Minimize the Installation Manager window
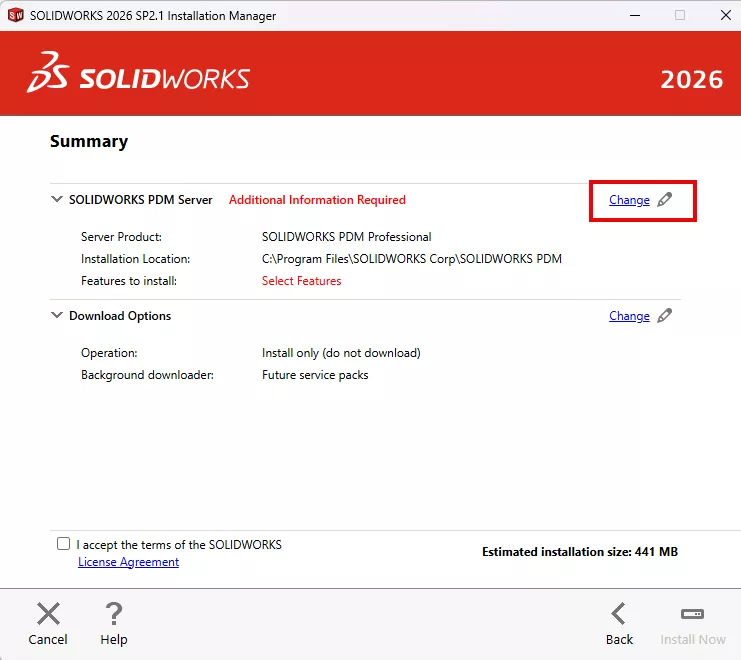 (635, 15)
